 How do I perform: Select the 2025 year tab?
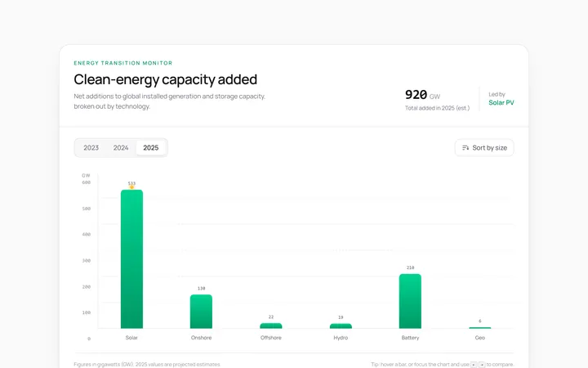pyautogui.click(x=151, y=148)
